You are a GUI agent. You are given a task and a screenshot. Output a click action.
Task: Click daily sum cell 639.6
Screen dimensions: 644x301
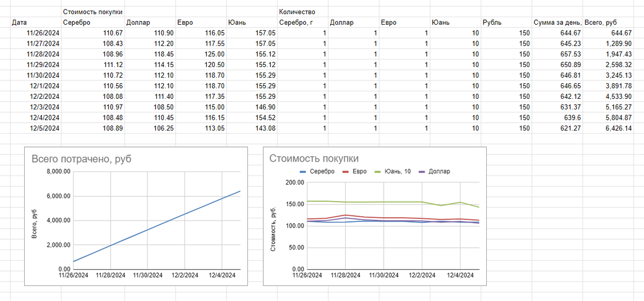click(x=557, y=118)
